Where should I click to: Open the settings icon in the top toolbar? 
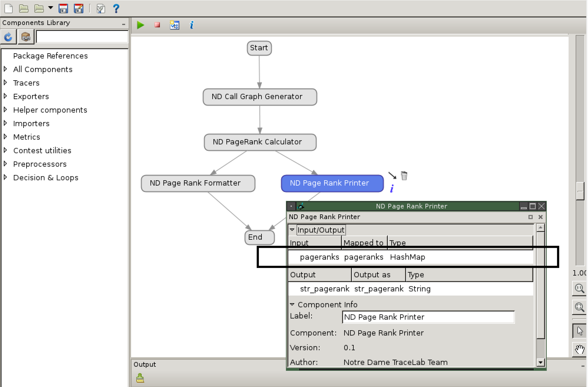point(101,9)
